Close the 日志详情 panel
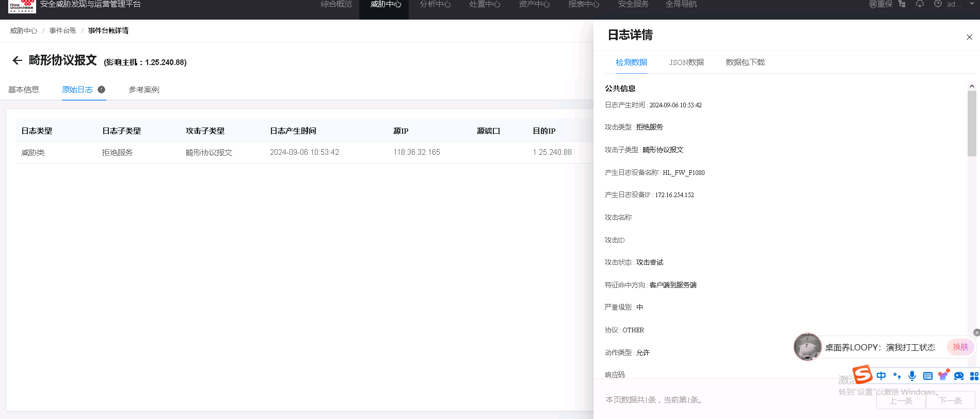 pos(969,37)
